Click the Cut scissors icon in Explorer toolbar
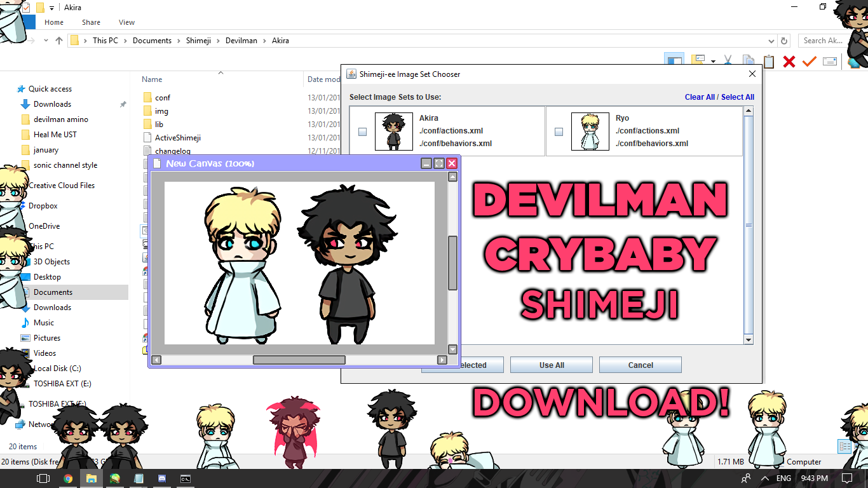Viewport: 868px width, 488px height. pos(728,61)
